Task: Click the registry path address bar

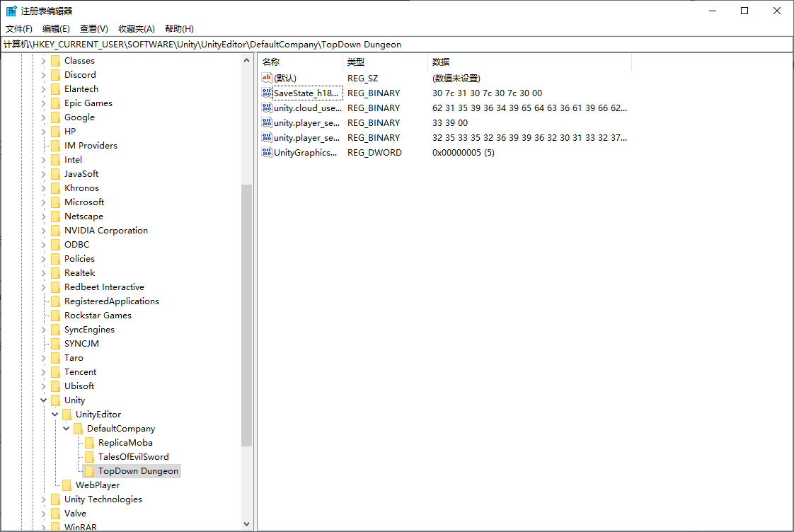Action: point(396,45)
